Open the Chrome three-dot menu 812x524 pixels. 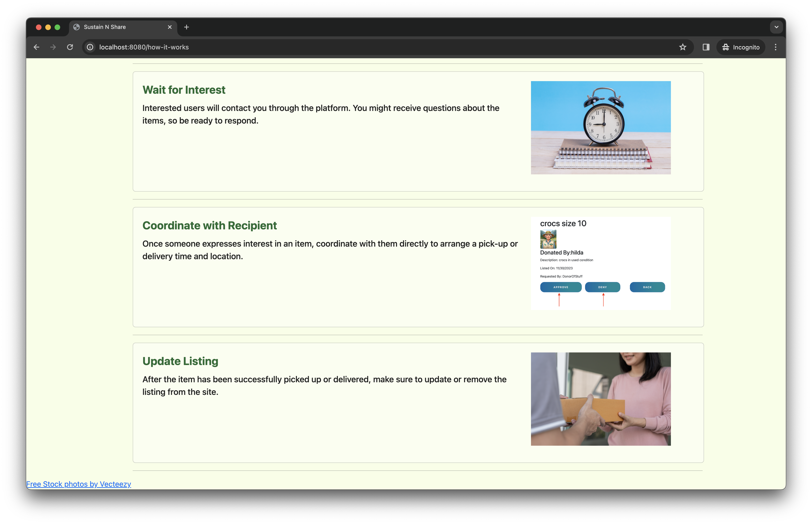776,47
